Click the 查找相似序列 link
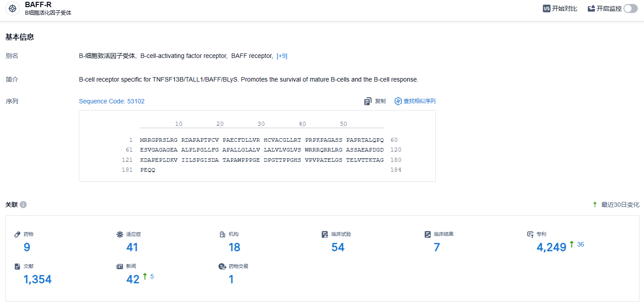 coord(419,101)
